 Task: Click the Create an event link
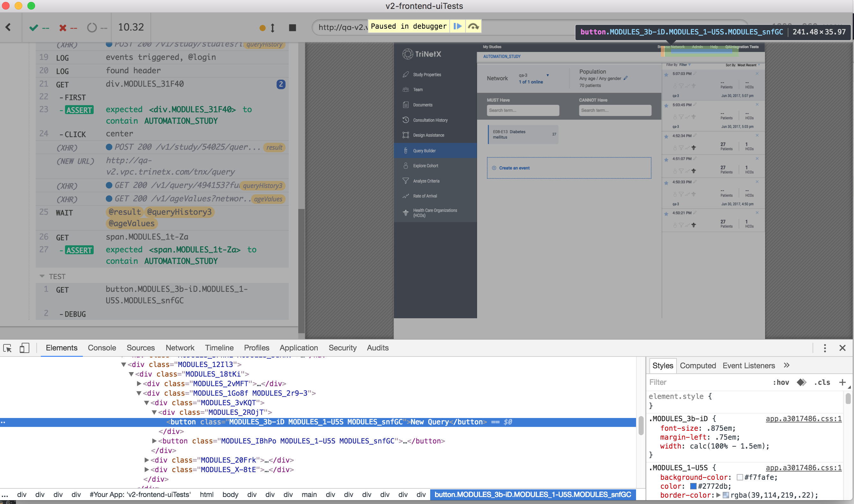point(514,168)
